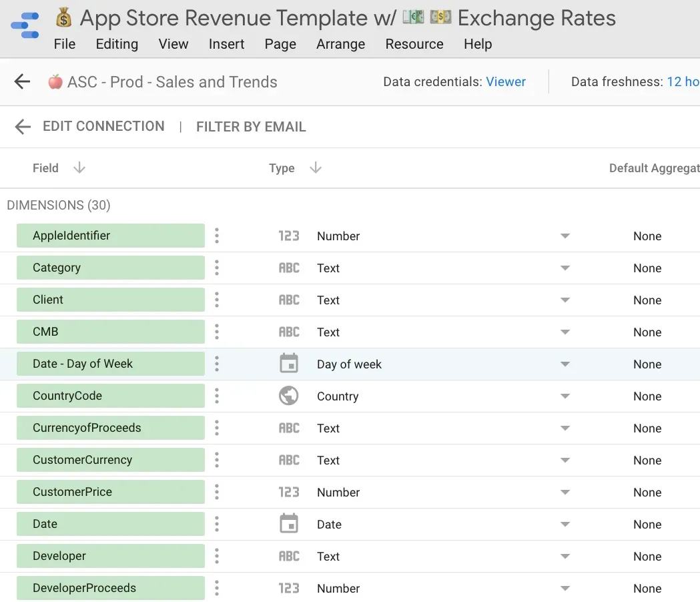Click the data freshness 12 hours link
The height and width of the screenshot is (602, 700).
click(683, 81)
